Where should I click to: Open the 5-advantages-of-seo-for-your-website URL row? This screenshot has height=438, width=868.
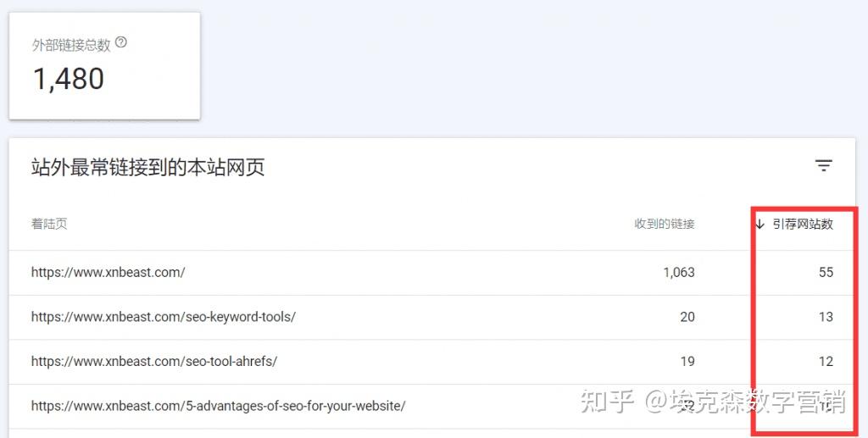pyautogui.click(x=431, y=406)
